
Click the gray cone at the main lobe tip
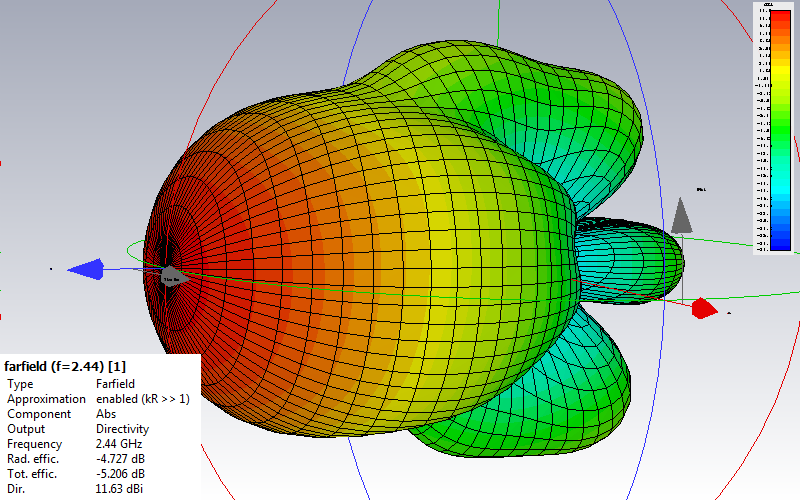click(172, 276)
